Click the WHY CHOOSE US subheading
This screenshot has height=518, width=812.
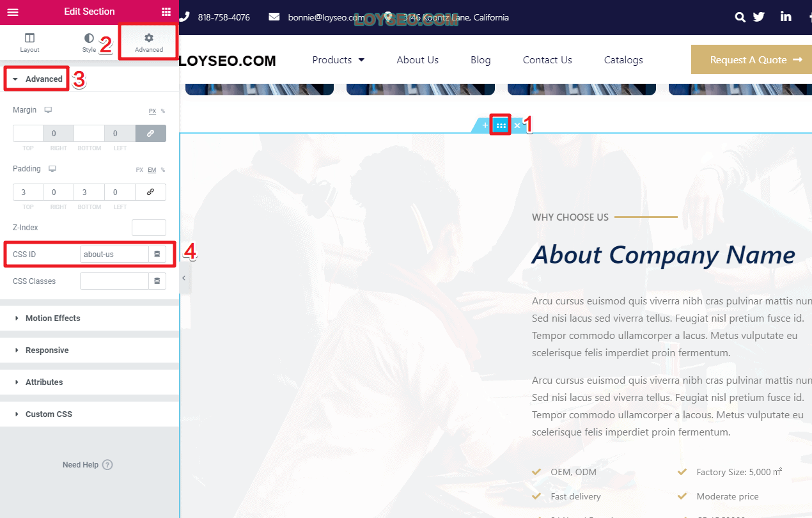point(570,217)
